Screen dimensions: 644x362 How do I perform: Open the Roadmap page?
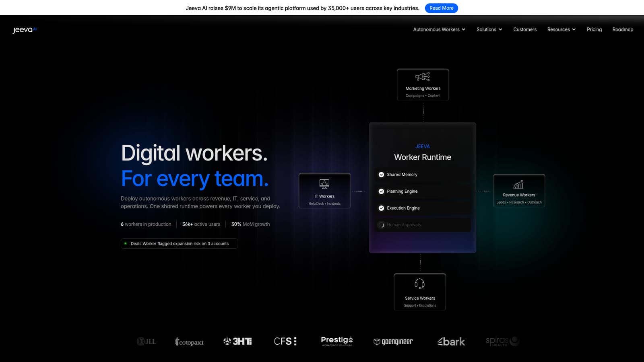[x=623, y=29]
